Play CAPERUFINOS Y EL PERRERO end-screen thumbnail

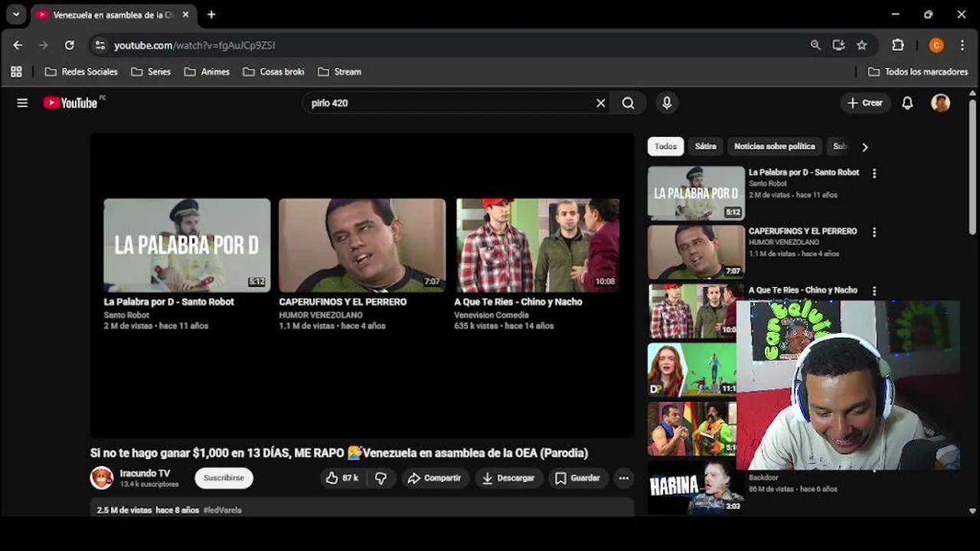coord(362,245)
